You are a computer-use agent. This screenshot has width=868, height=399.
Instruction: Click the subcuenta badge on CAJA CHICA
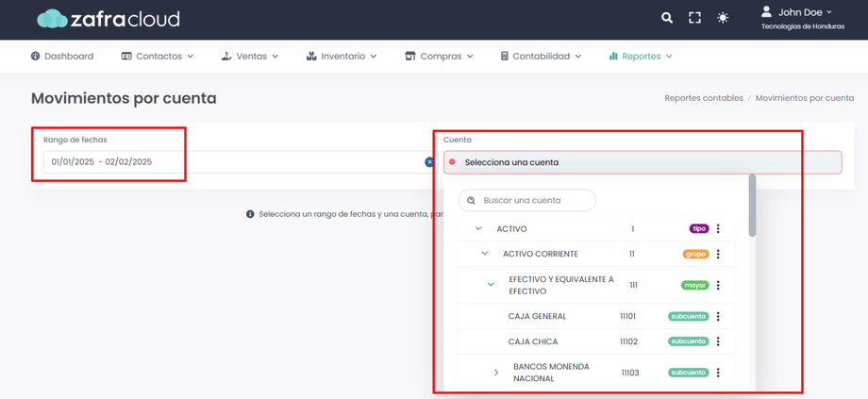[x=688, y=341]
